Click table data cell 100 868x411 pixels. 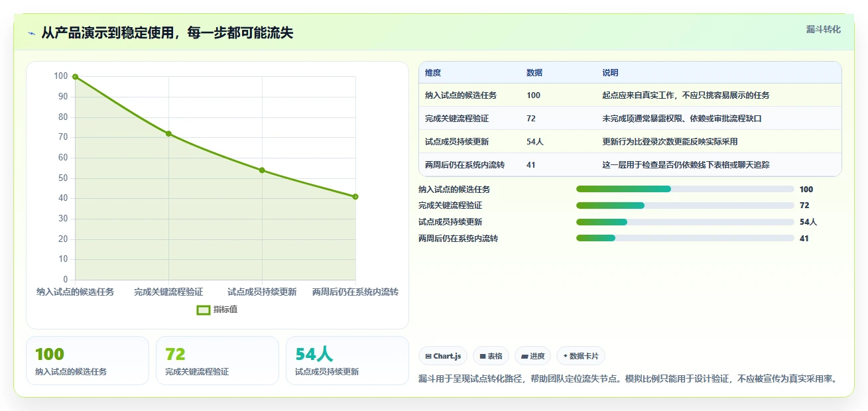click(533, 95)
